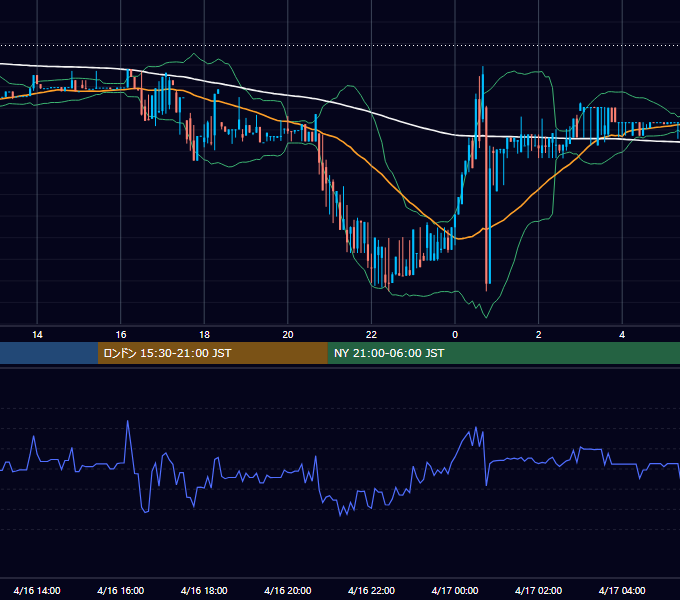Screen dimensions: 680x600
Task: Click the long blue candle dropping after midnight
Action: [490, 217]
